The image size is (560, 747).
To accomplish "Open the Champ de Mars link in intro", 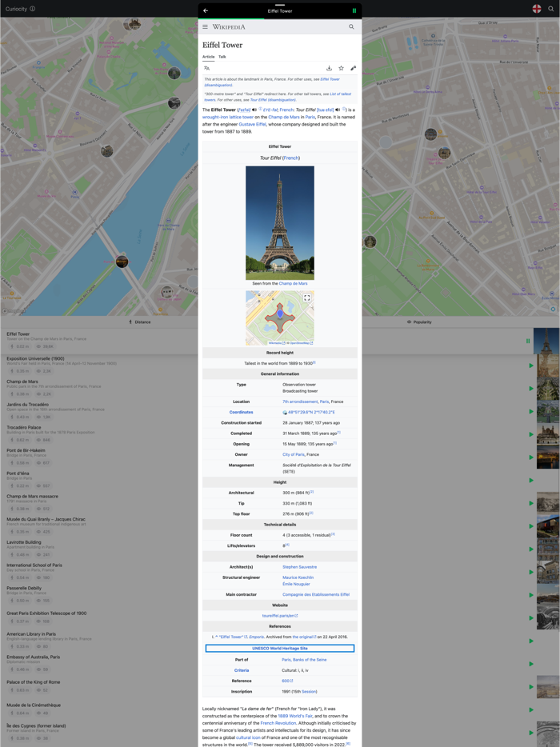I will [283, 118].
